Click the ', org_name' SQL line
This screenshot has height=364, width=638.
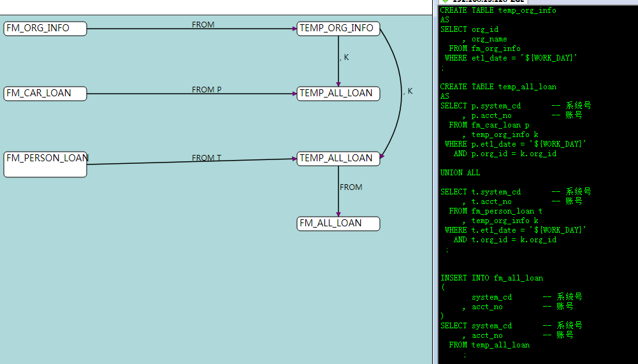coord(484,39)
